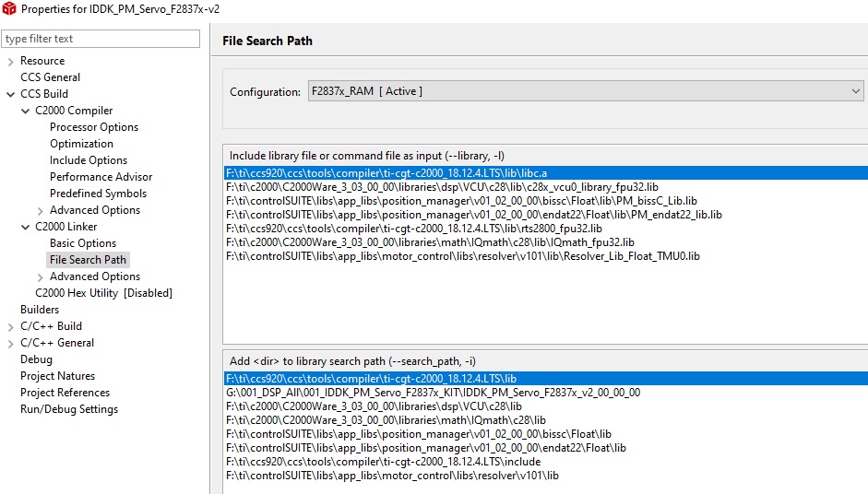
Task: Collapse the C2000 Compiler node
Action: [26, 111]
